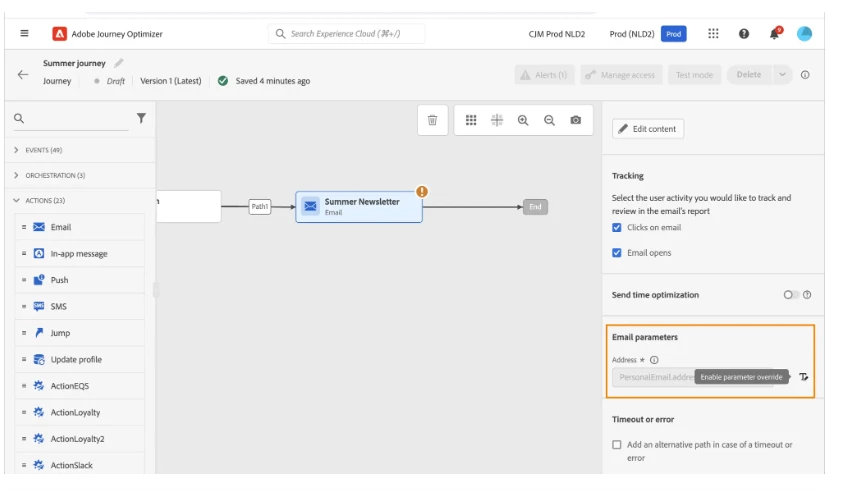The width and height of the screenshot is (848, 490).
Task: Open the notifications bell
Action: point(774,34)
